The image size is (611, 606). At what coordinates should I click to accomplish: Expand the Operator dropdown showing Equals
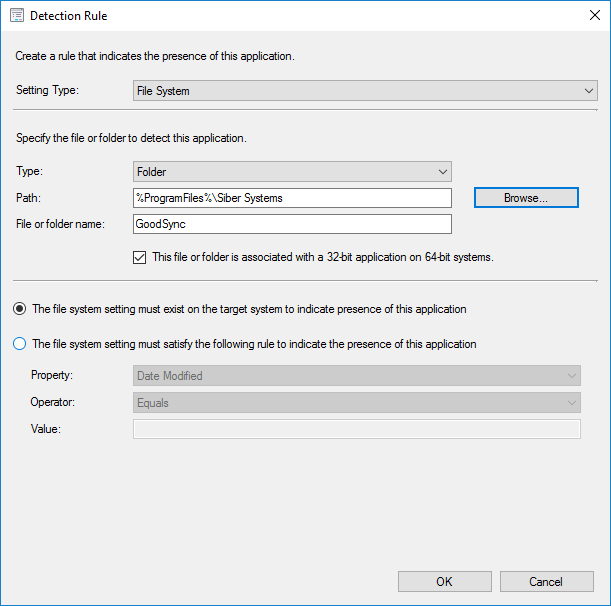(x=356, y=403)
